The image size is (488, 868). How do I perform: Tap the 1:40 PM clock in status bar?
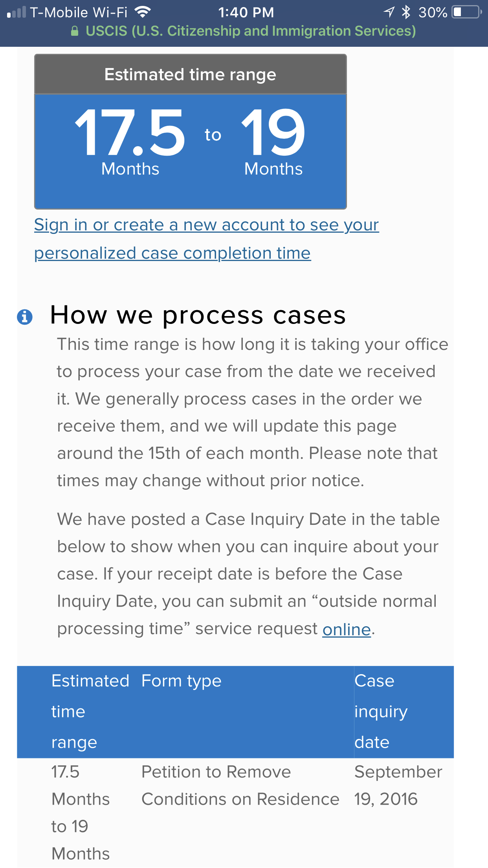pyautogui.click(x=246, y=12)
